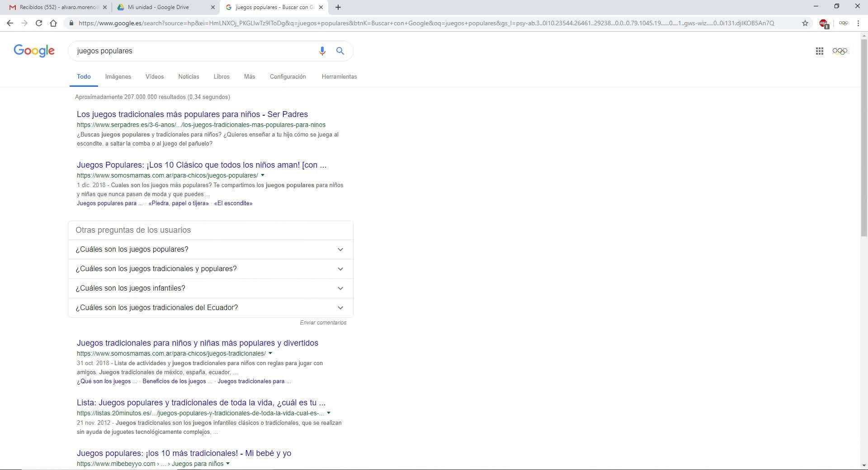Open the browser home page
This screenshot has width=868, height=470.
[x=53, y=23]
